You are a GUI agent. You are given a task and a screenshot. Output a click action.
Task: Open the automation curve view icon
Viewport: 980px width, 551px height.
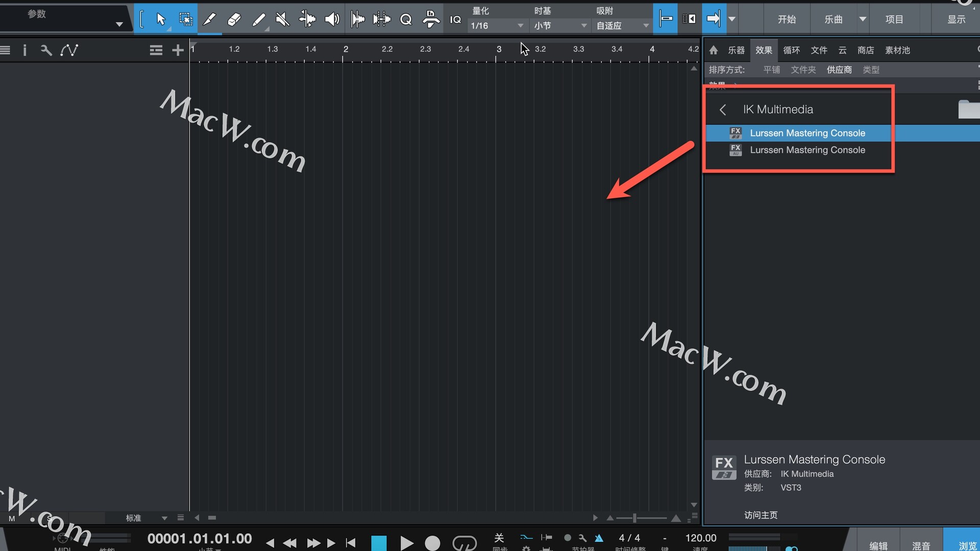69,50
